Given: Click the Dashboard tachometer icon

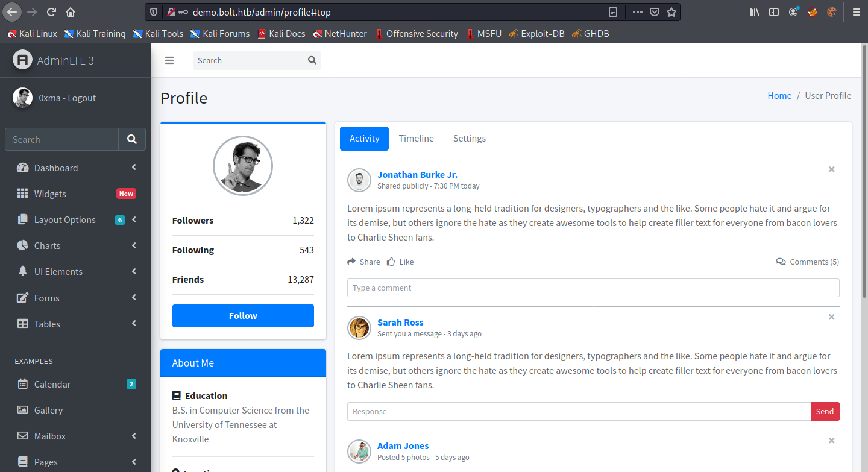Looking at the screenshot, I should (x=23, y=168).
